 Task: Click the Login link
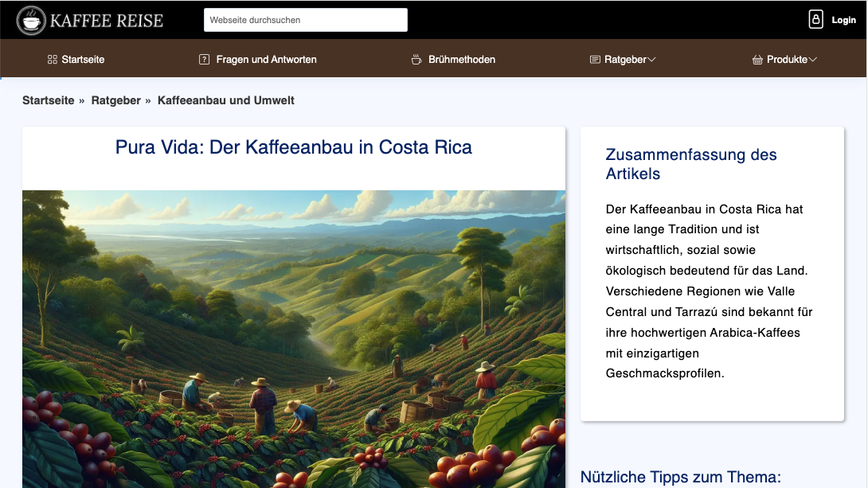(843, 20)
